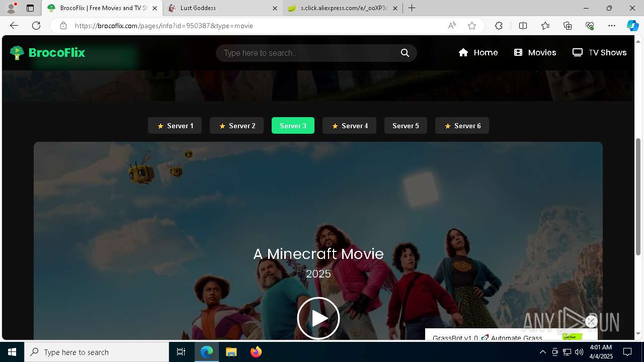Image resolution: width=644 pixels, height=362 pixels.
Task: Open the Movies navigation link
Action: tap(535, 53)
